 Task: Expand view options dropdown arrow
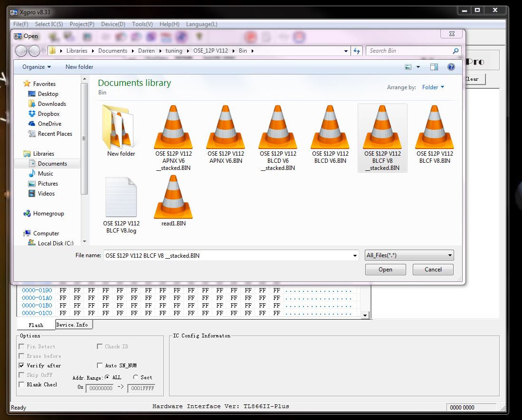pyautogui.click(x=418, y=67)
